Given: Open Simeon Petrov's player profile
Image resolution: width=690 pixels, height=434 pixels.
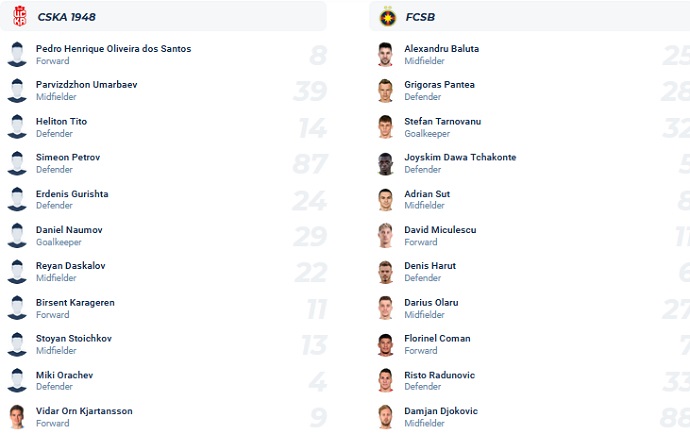Looking at the screenshot, I should point(68,157).
